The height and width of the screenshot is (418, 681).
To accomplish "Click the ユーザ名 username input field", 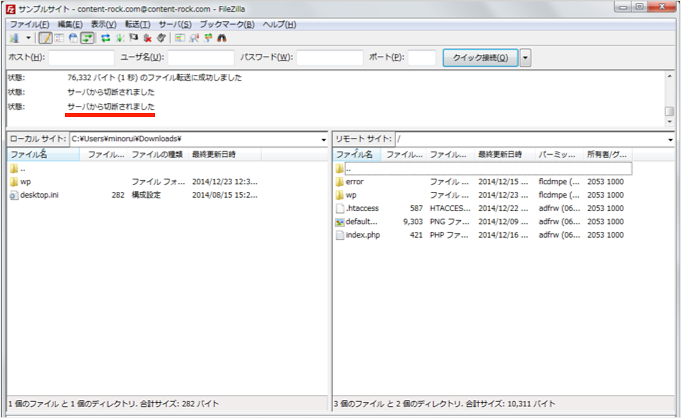I will [x=201, y=57].
